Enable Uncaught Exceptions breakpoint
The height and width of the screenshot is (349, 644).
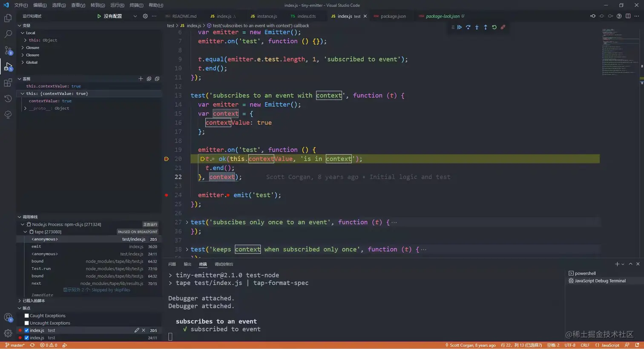[x=26, y=323]
